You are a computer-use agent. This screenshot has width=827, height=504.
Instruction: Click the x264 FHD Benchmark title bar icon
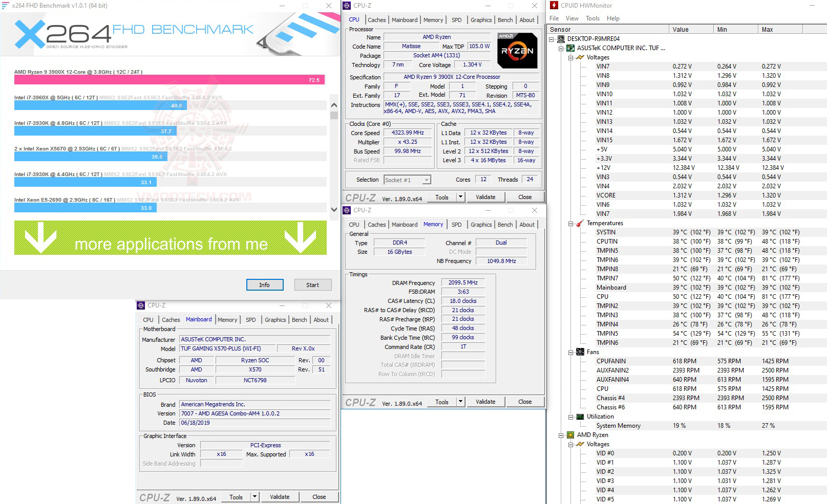tap(6, 6)
